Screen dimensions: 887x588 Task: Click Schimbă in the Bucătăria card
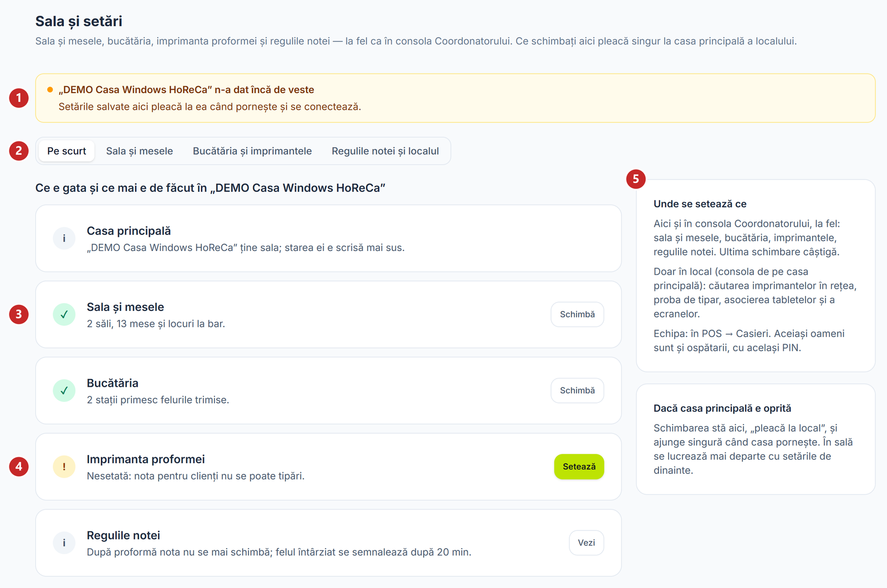577,390
